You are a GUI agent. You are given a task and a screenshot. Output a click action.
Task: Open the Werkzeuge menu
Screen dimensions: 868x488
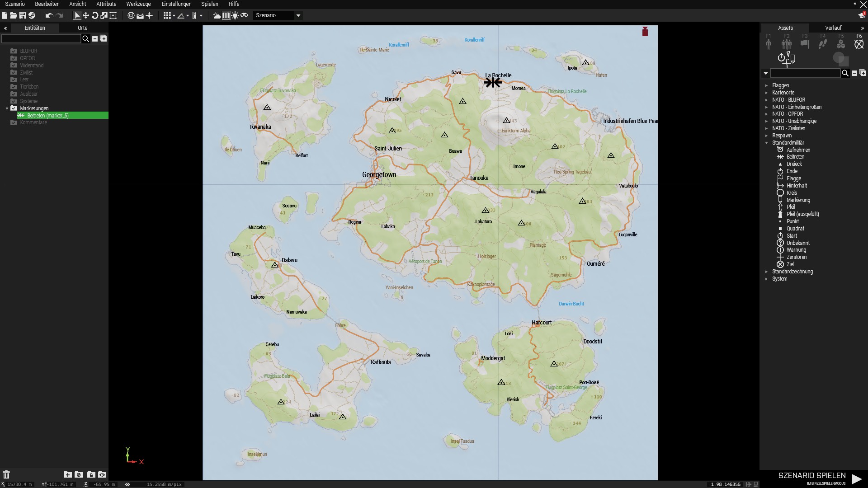coord(138,4)
